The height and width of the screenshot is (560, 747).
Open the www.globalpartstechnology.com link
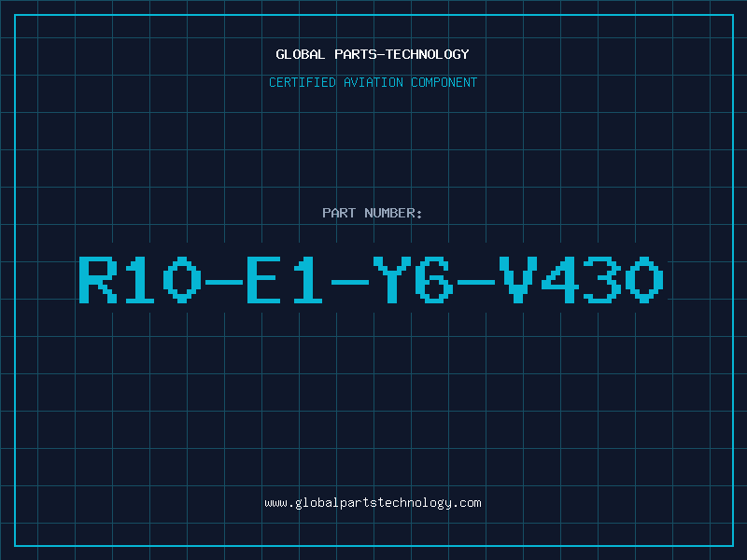tap(373, 503)
